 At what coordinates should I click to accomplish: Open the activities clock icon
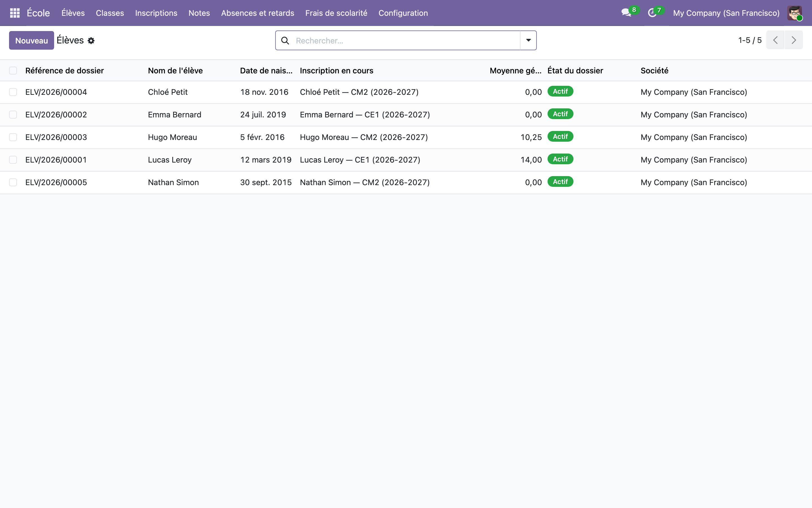(x=652, y=13)
